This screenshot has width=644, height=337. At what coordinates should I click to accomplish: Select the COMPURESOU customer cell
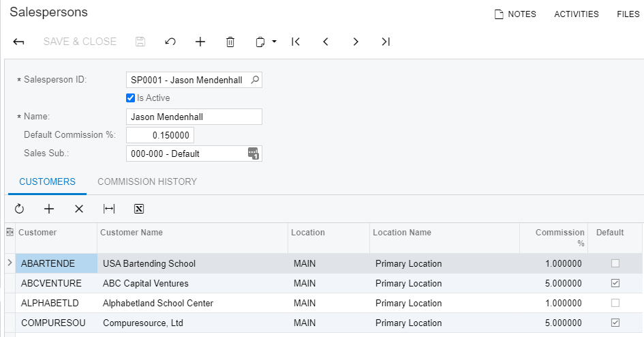click(57, 323)
